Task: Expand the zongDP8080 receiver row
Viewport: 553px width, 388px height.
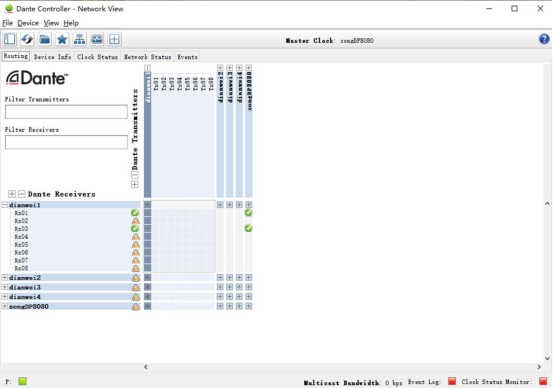Action: click(x=5, y=306)
